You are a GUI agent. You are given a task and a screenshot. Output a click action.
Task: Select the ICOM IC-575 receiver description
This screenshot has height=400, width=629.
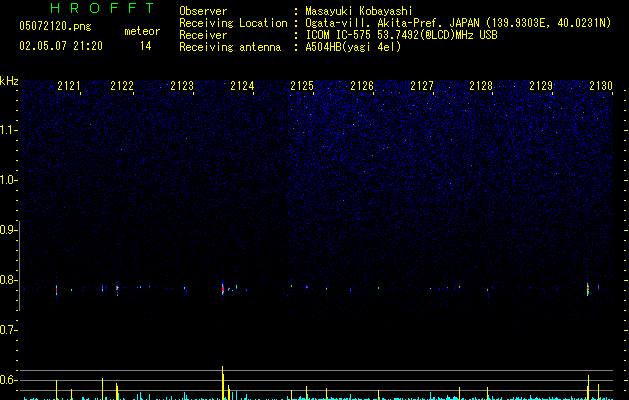click(x=401, y=35)
